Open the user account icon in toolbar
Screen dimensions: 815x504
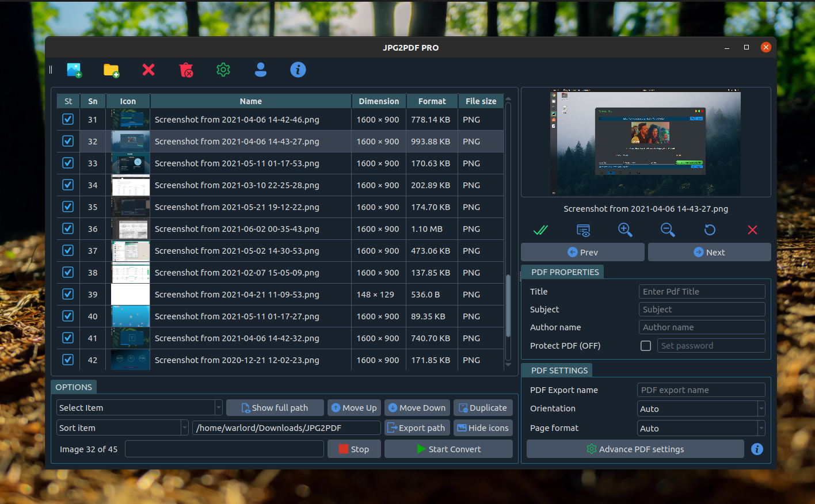point(261,70)
